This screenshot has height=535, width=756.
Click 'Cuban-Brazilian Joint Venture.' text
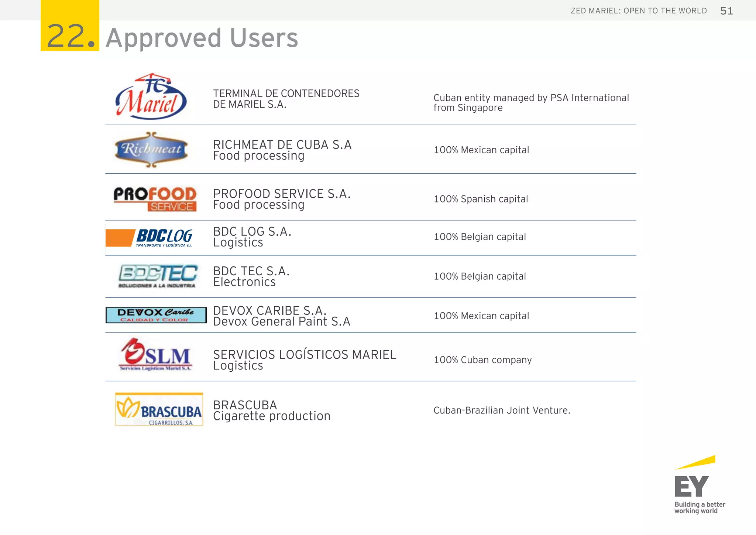(502, 410)
